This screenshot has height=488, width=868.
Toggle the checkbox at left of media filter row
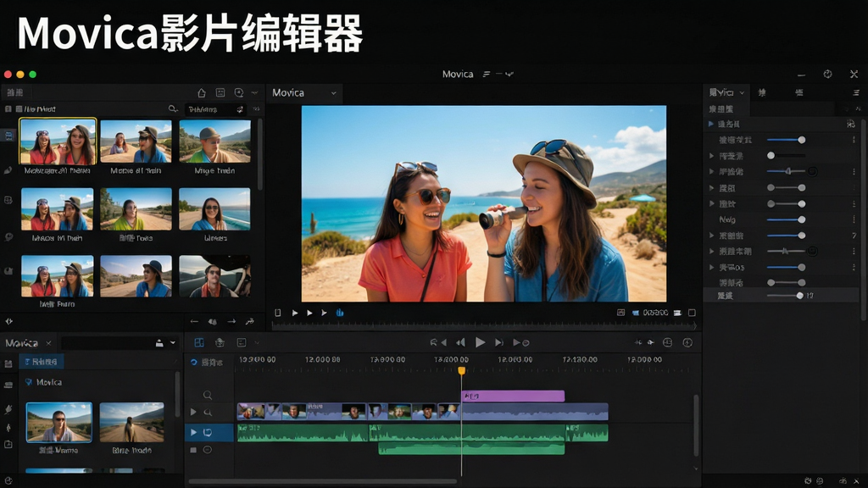coord(8,109)
